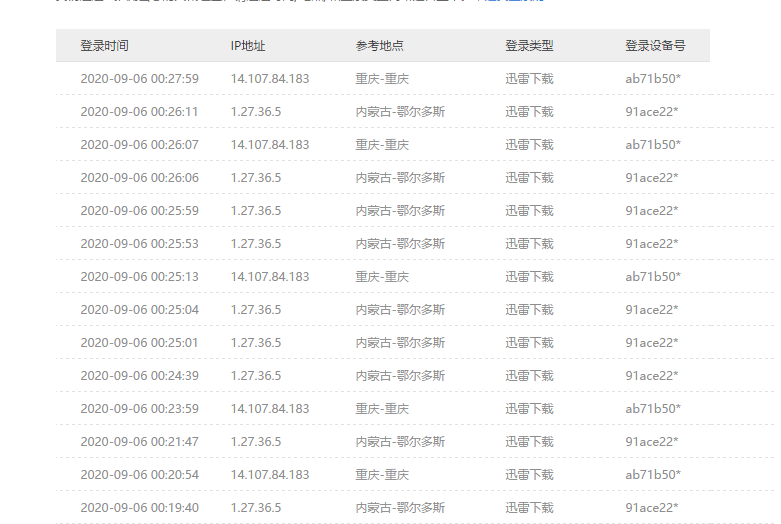
Task: Click 迅雷下载 in the 00:25:59 row
Action: pos(529,211)
